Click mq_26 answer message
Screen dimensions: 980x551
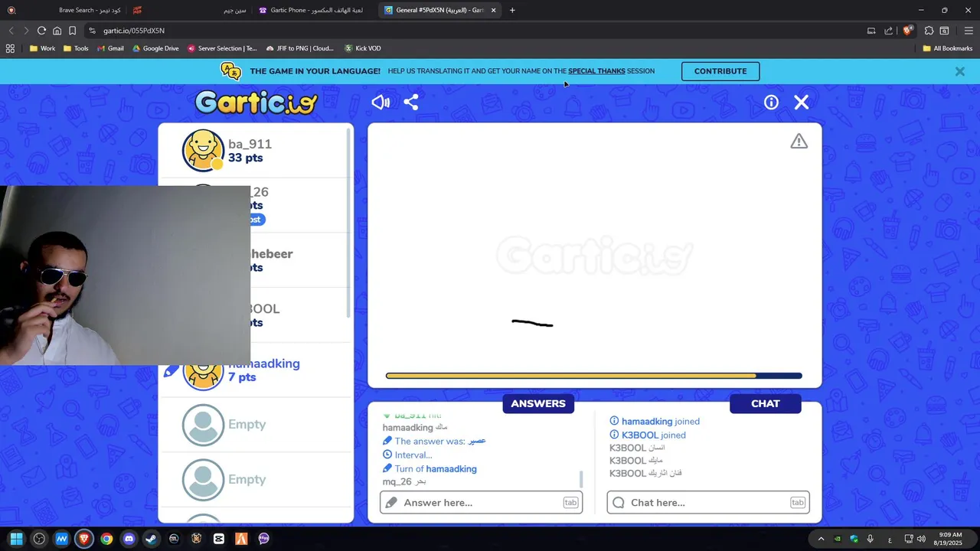404,482
